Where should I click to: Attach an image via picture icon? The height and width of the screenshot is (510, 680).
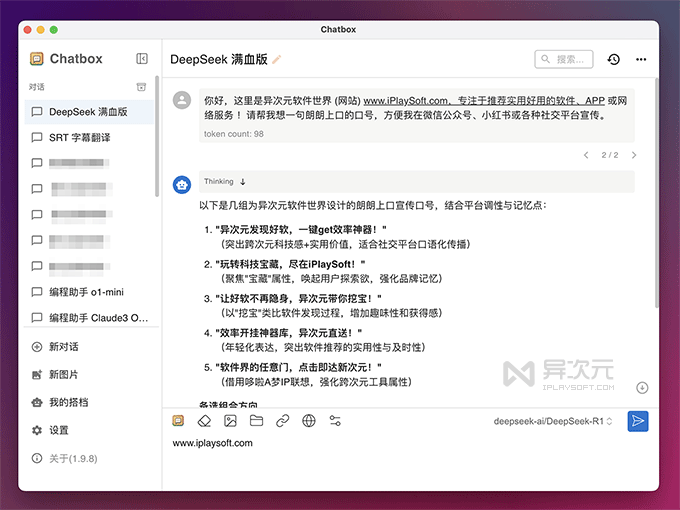pos(230,421)
